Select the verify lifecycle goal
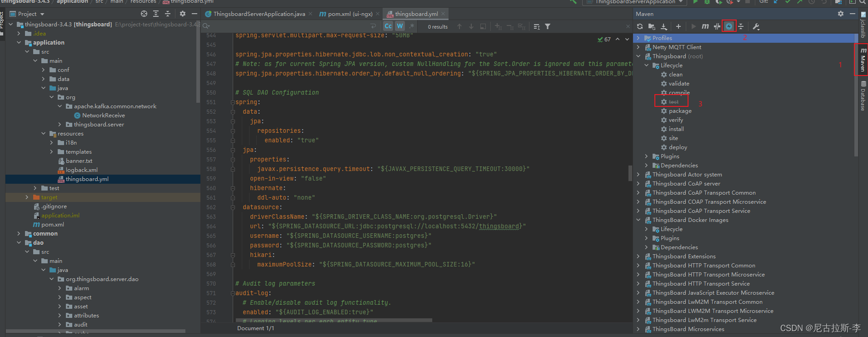The height and width of the screenshot is (337, 868). coord(672,120)
